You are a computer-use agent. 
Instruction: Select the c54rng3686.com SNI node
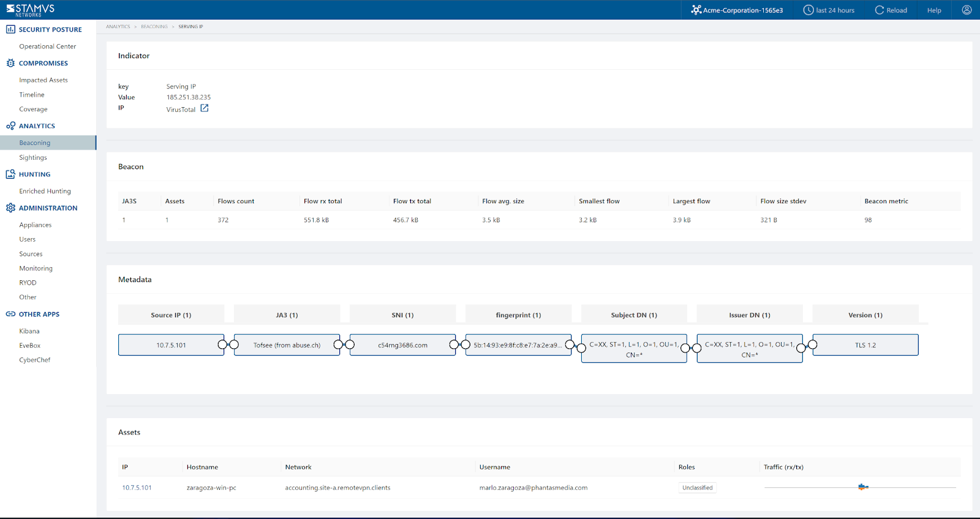[402, 345]
